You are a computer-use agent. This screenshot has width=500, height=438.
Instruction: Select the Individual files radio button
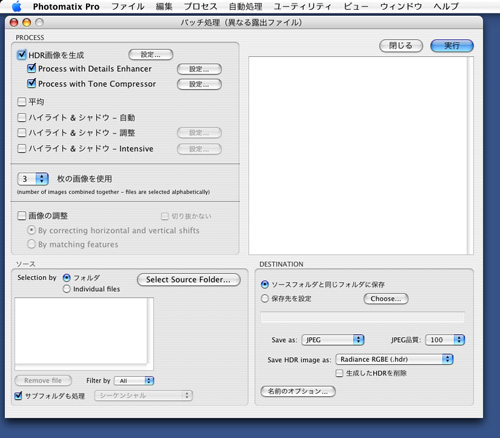[67, 289]
